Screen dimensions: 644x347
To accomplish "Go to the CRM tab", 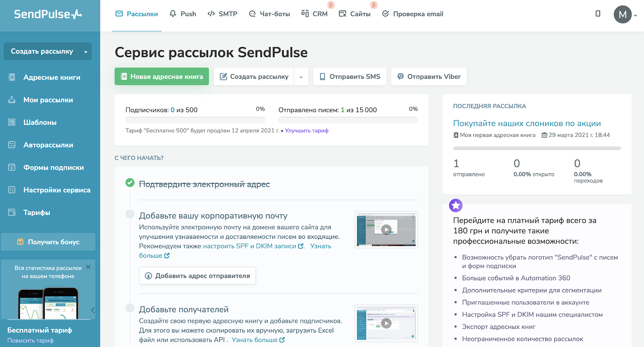I will pos(314,14).
